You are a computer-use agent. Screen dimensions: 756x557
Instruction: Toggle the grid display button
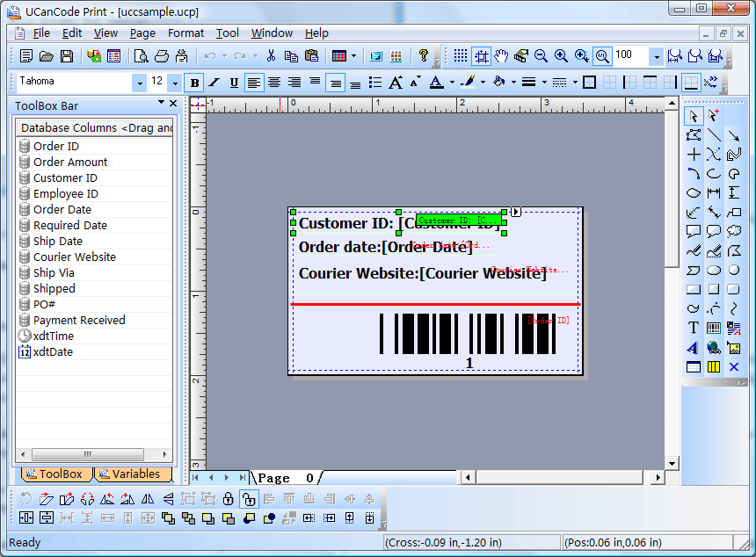[461, 56]
